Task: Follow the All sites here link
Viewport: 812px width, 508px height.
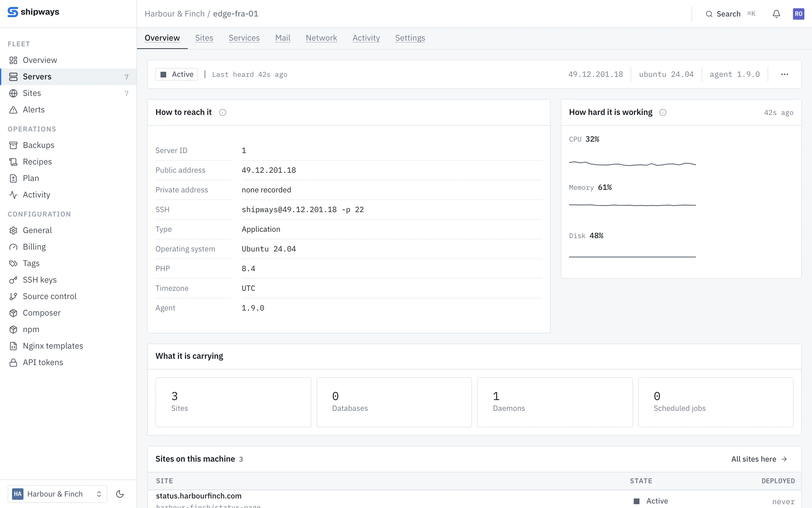Action: click(759, 459)
